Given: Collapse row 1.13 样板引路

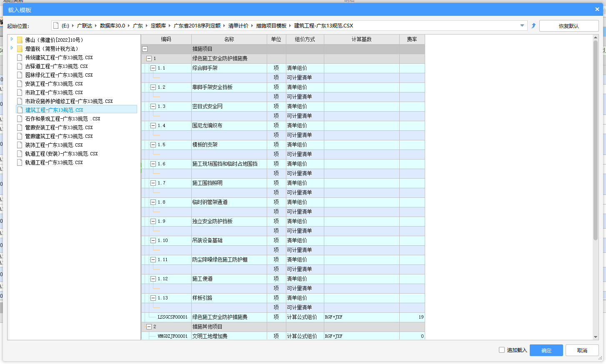Looking at the screenshot, I should pyautogui.click(x=153, y=298).
